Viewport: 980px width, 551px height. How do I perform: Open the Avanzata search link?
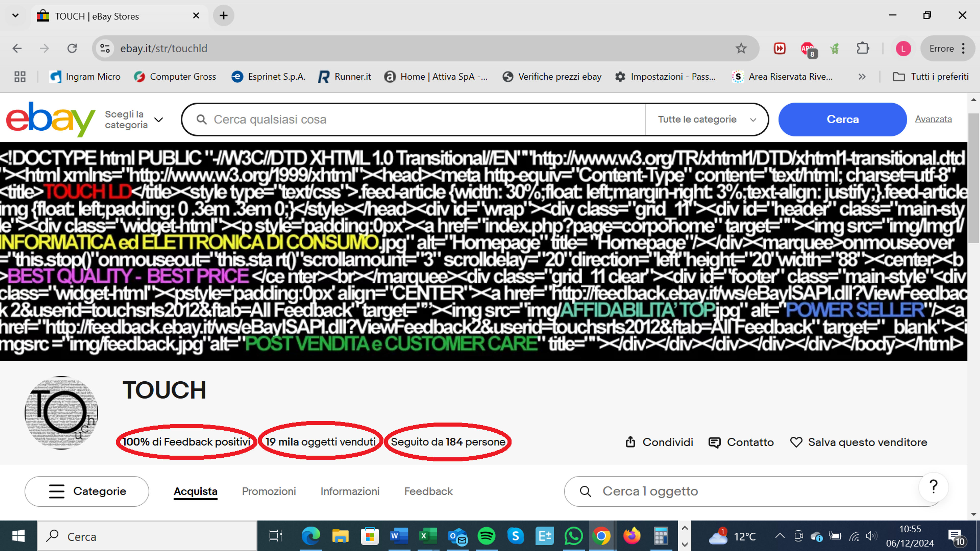[x=933, y=119]
